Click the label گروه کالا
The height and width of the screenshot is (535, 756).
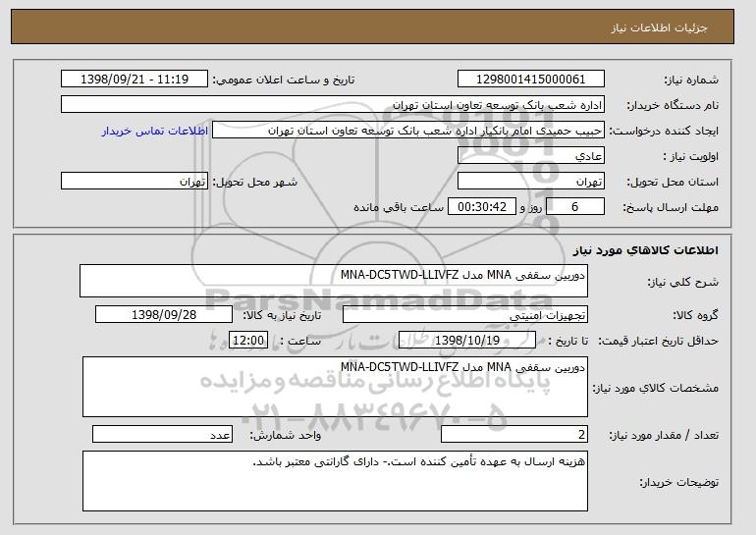click(695, 315)
